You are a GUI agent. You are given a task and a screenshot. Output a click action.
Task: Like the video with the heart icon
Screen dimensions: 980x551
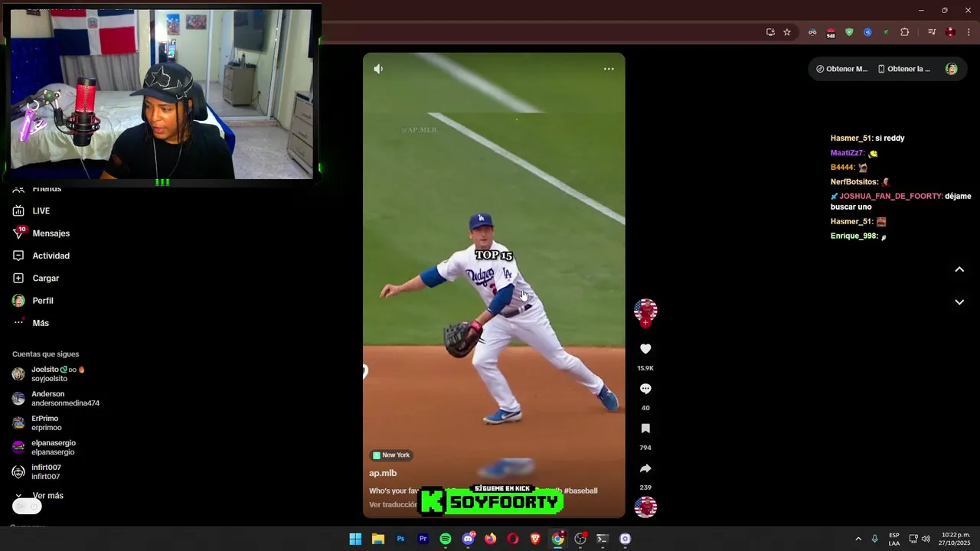[x=645, y=349]
